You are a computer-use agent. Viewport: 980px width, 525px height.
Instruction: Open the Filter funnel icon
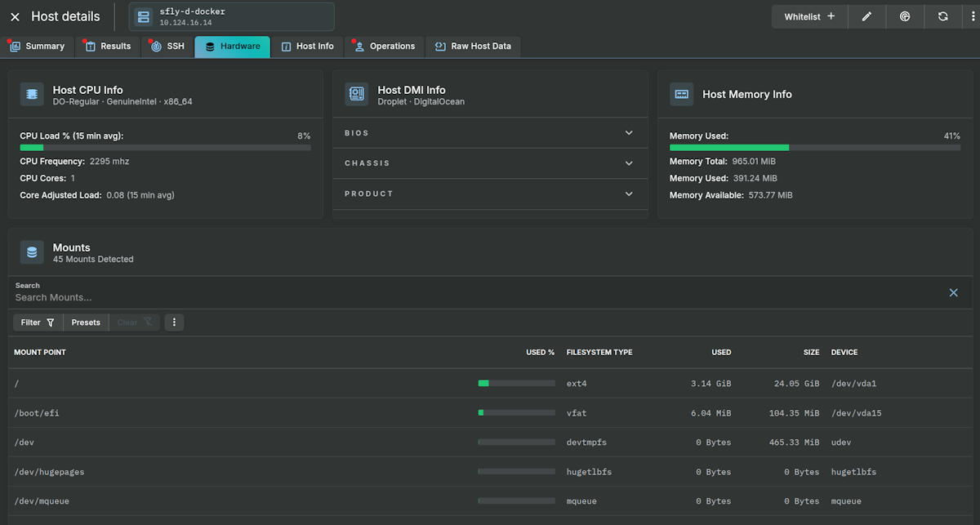(37, 322)
